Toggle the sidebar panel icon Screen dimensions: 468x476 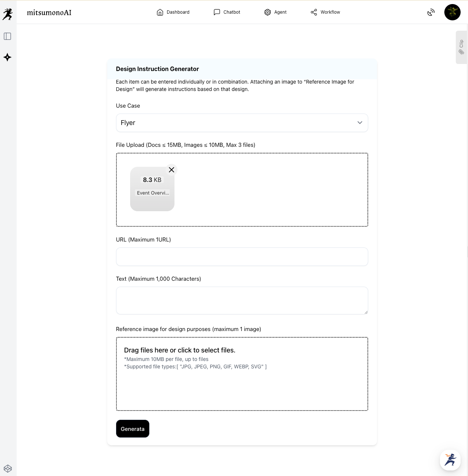tap(7, 36)
